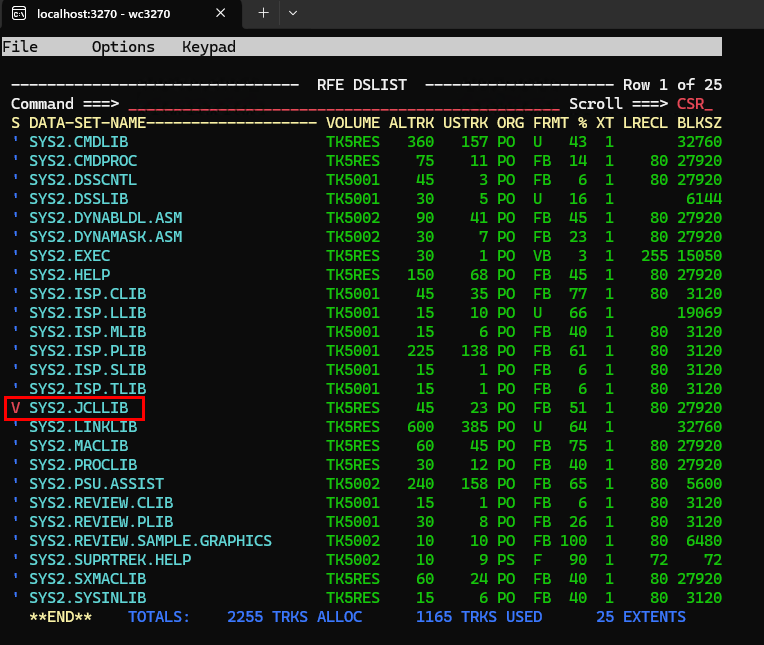Screen dimensions: 764x645
Task: Click VB format in SYS2.EXEC row
Action: (542, 256)
